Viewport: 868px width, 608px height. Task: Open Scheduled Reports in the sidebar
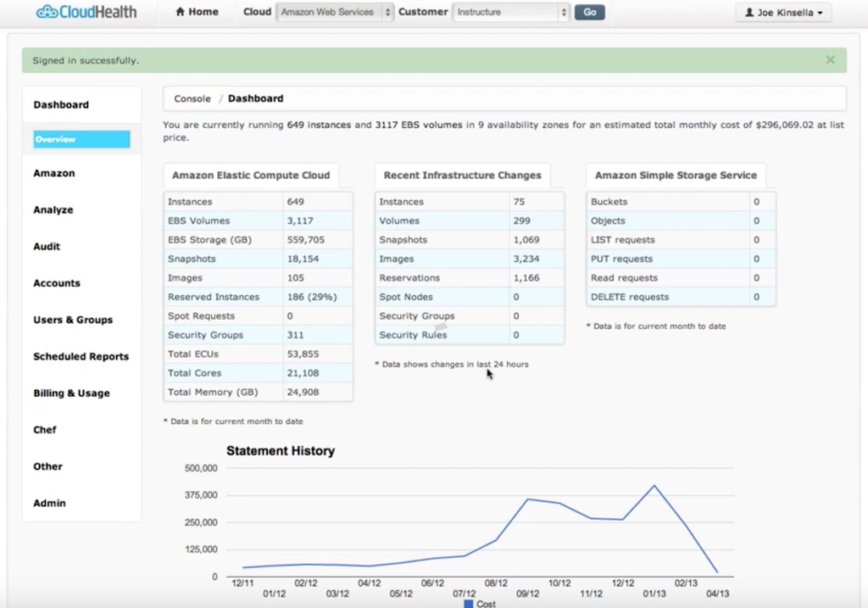[81, 356]
